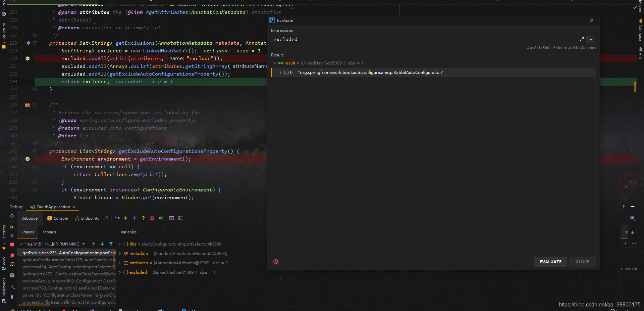Collapse result node in Evaluate dialog

tap(275, 63)
